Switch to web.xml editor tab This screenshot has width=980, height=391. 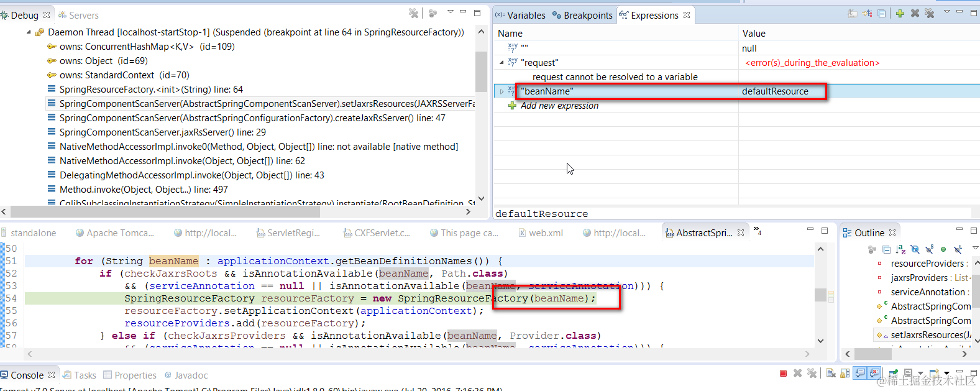(541, 232)
